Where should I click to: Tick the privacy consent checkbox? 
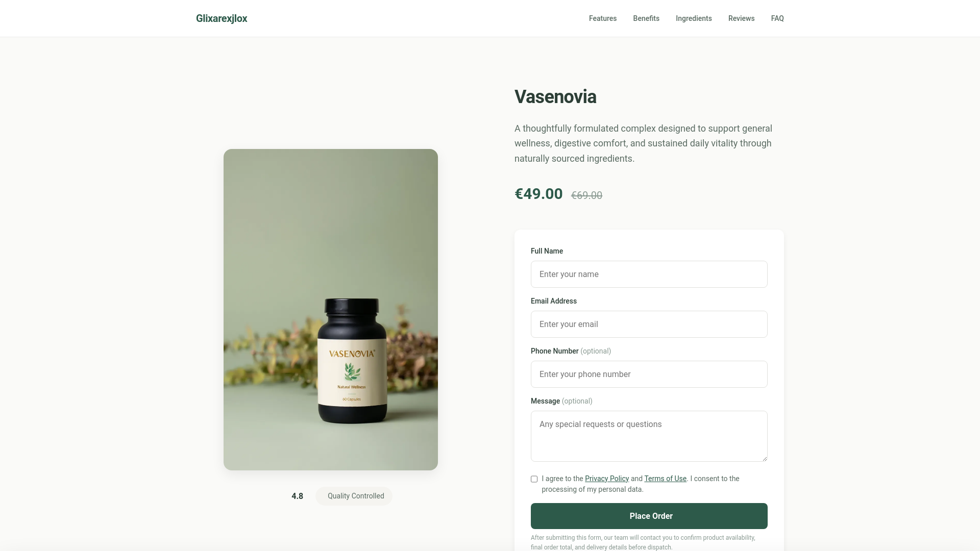(x=534, y=479)
